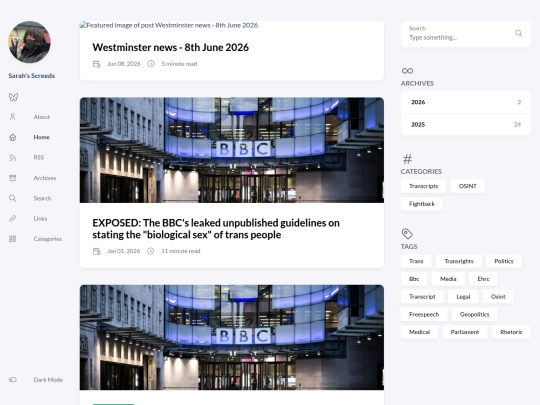
Task: Open RSS in sidebar menu
Action: coord(39,157)
